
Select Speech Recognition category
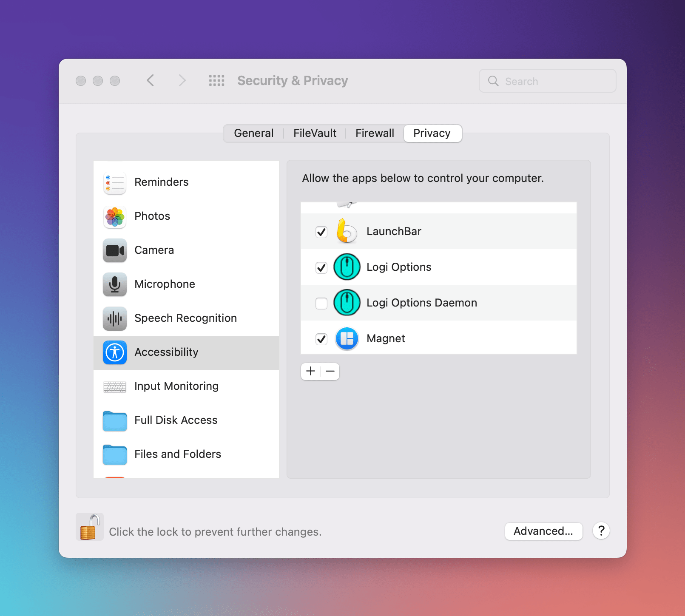tap(186, 318)
